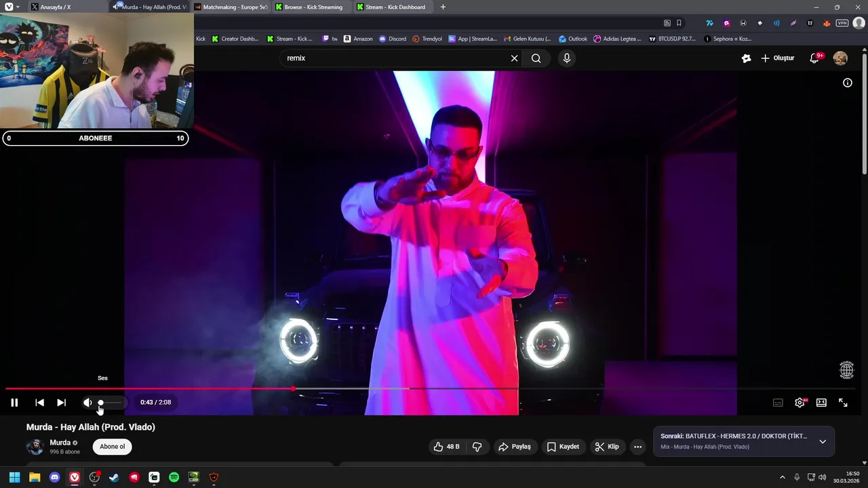
Task: Open Steam from taskbar
Action: point(114,477)
